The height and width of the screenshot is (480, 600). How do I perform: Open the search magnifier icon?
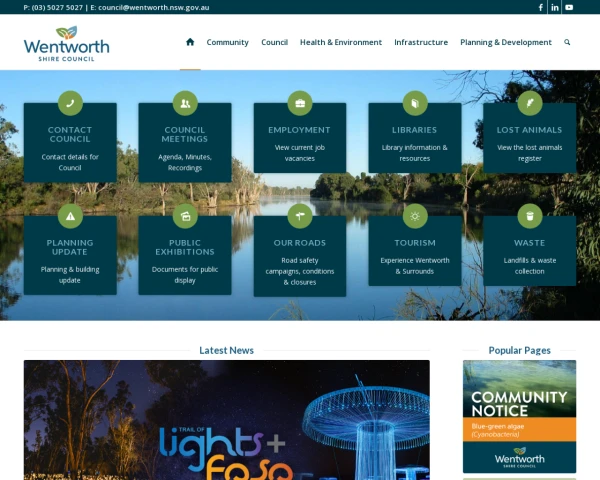pyautogui.click(x=567, y=42)
